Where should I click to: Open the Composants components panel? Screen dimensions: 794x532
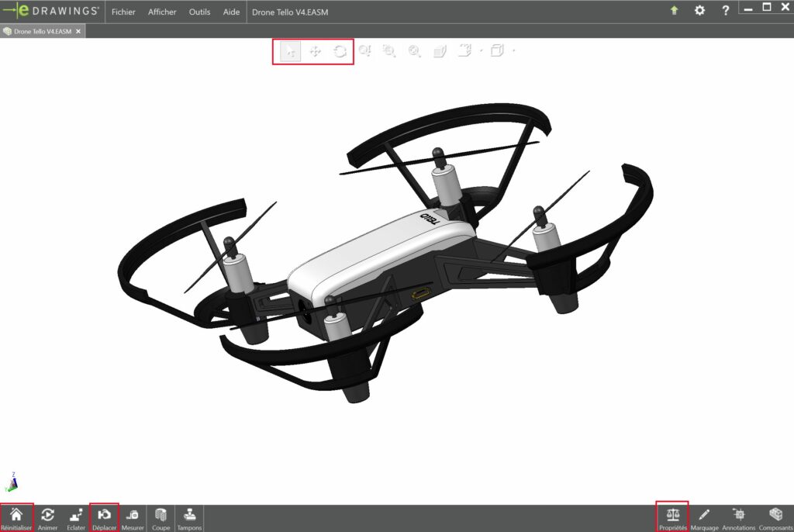(x=775, y=518)
